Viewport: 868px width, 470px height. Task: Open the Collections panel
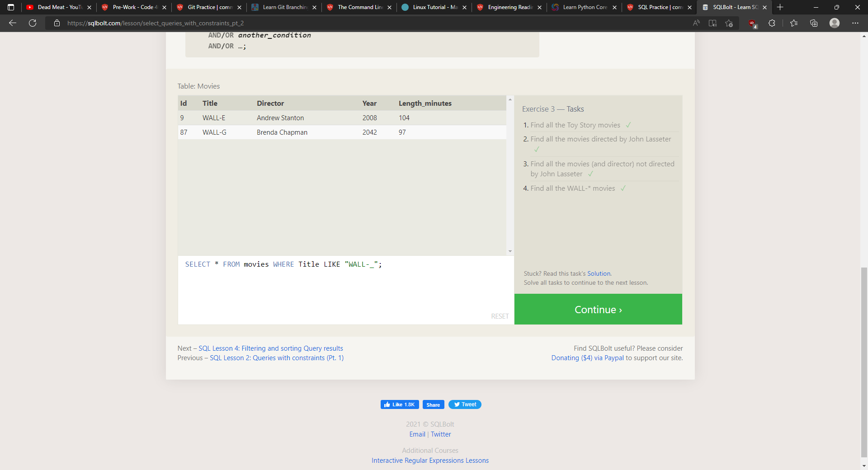pos(814,23)
